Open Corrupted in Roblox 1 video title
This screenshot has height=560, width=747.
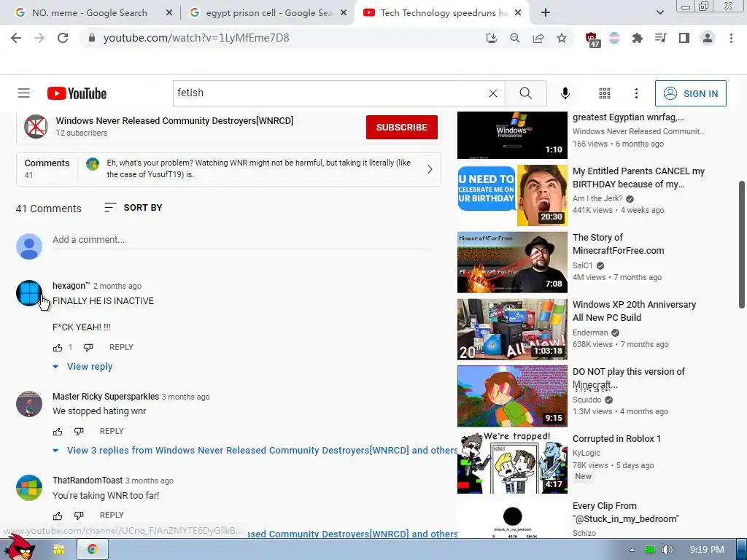[x=616, y=439]
